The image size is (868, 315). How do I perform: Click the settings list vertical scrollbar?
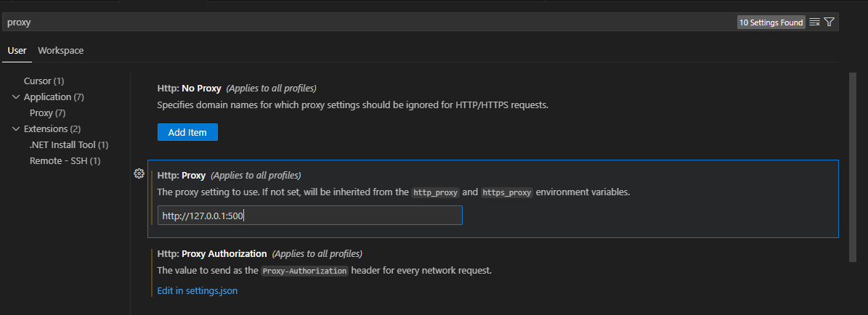pyautogui.click(x=853, y=167)
